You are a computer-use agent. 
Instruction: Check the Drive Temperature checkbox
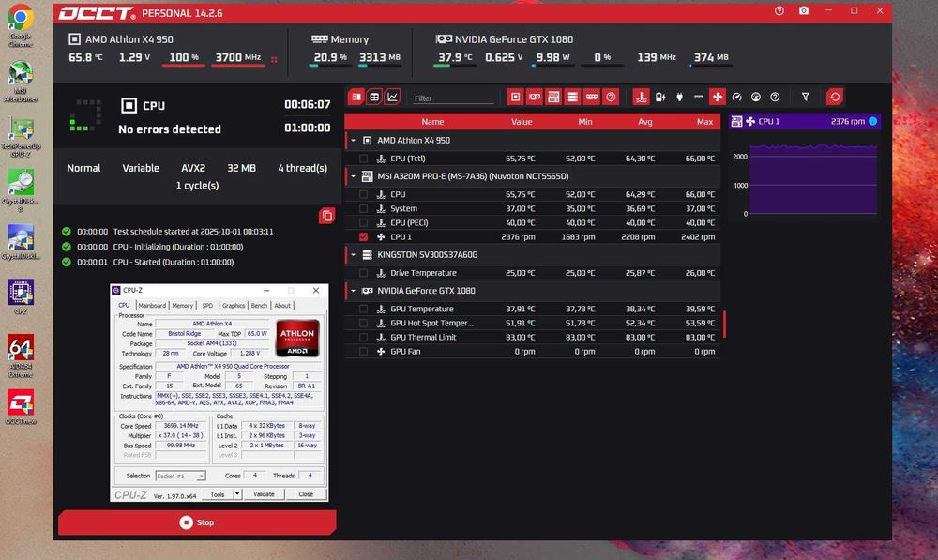[364, 273]
